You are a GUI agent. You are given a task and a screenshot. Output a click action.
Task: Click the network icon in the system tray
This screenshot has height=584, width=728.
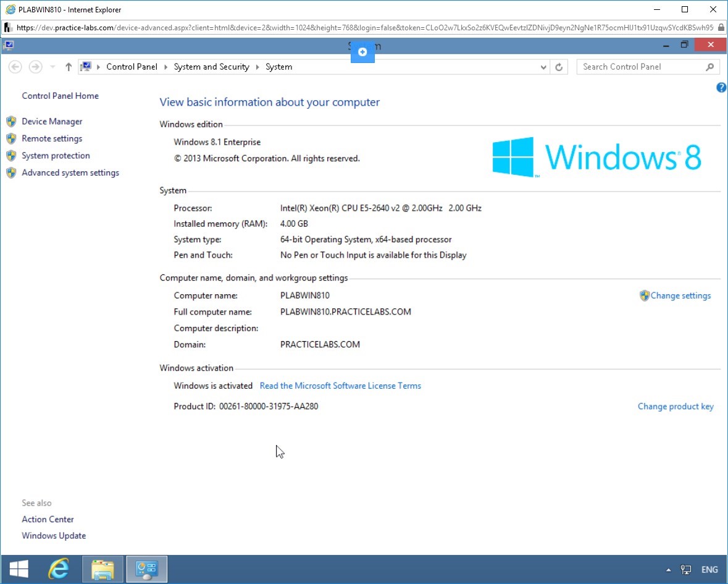[x=686, y=570]
